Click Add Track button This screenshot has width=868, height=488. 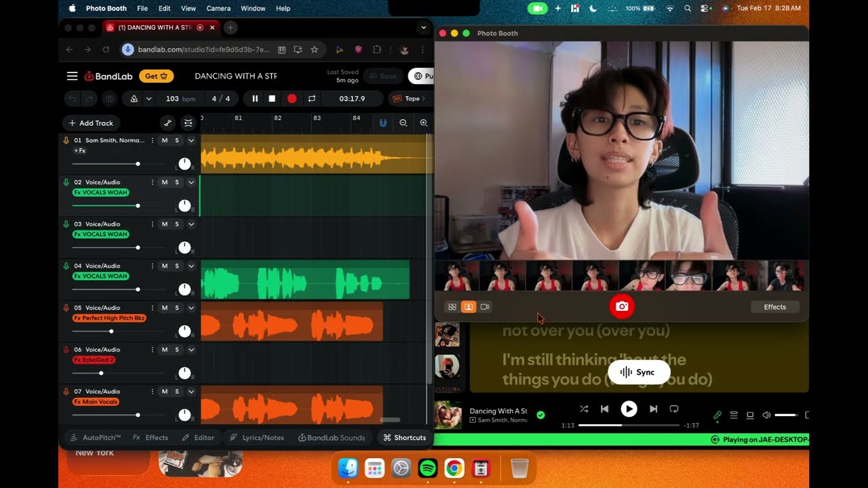(91, 123)
